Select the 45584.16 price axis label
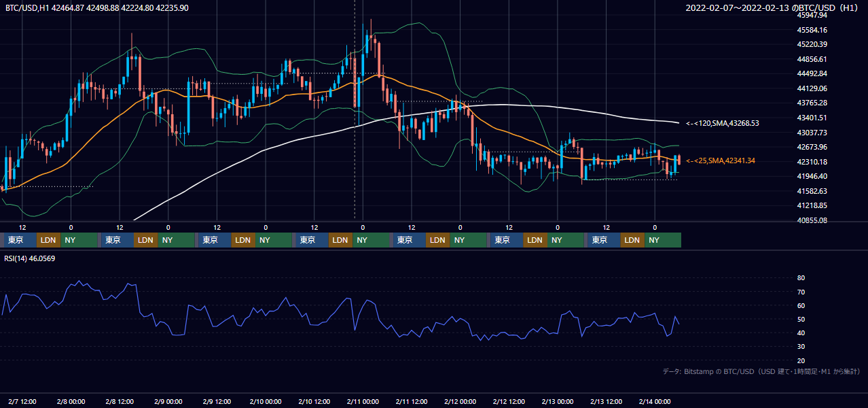 812,30
